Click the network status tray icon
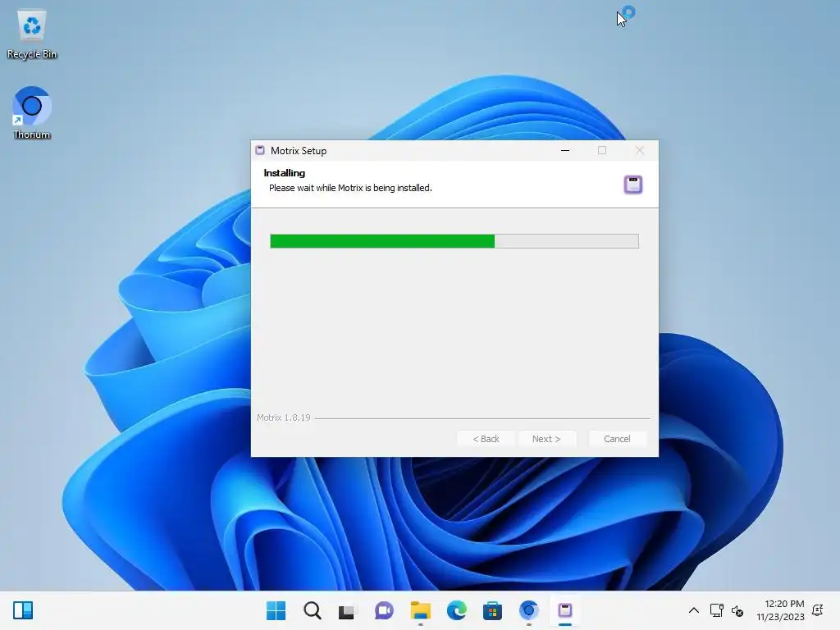The image size is (840, 630). (716, 610)
